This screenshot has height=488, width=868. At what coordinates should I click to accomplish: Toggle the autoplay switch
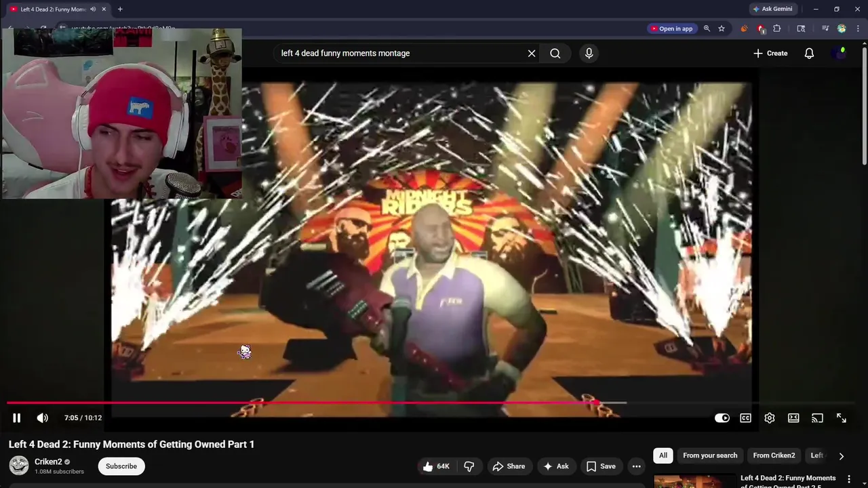[x=722, y=418]
